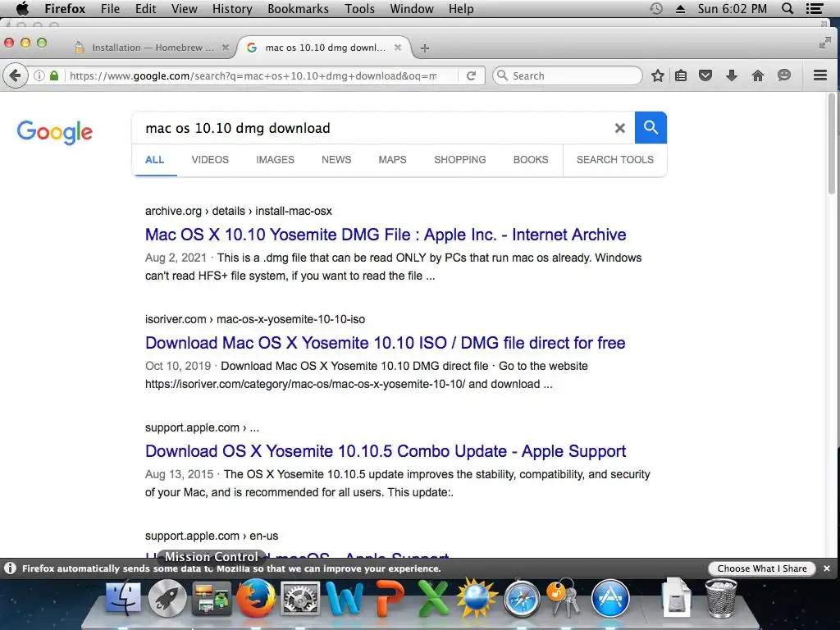Open Keychain Access keys in the Dock

point(564,597)
